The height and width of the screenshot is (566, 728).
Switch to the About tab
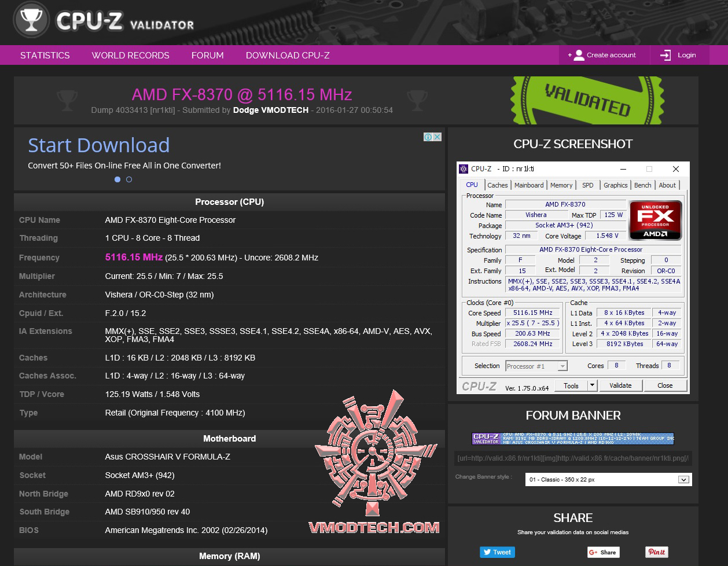tap(667, 185)
